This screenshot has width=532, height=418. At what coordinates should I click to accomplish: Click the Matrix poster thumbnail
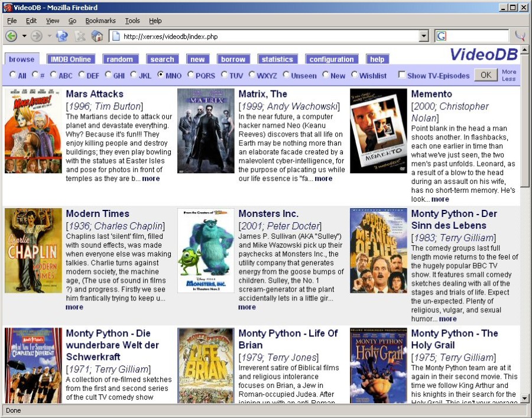pyautogui.click(x=206, y=131)
